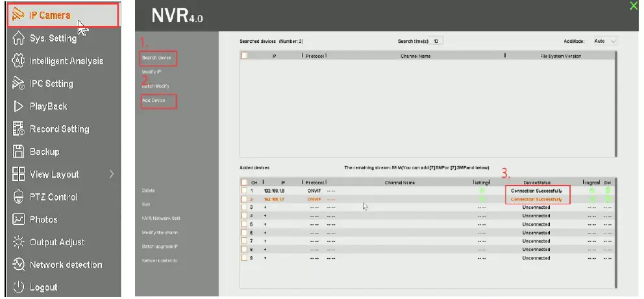The width and height of the screenshot is (644, 299).
Task: Click the channel 3 plus sign
Action: click(266, 208)
